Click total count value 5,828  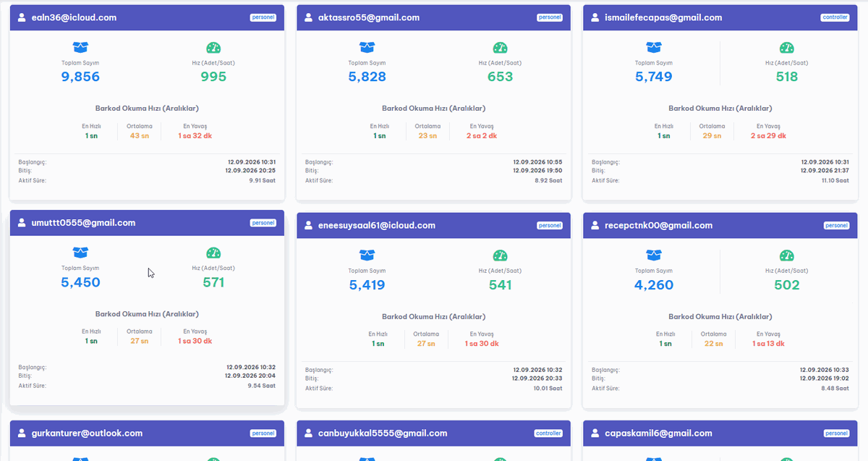367,77
